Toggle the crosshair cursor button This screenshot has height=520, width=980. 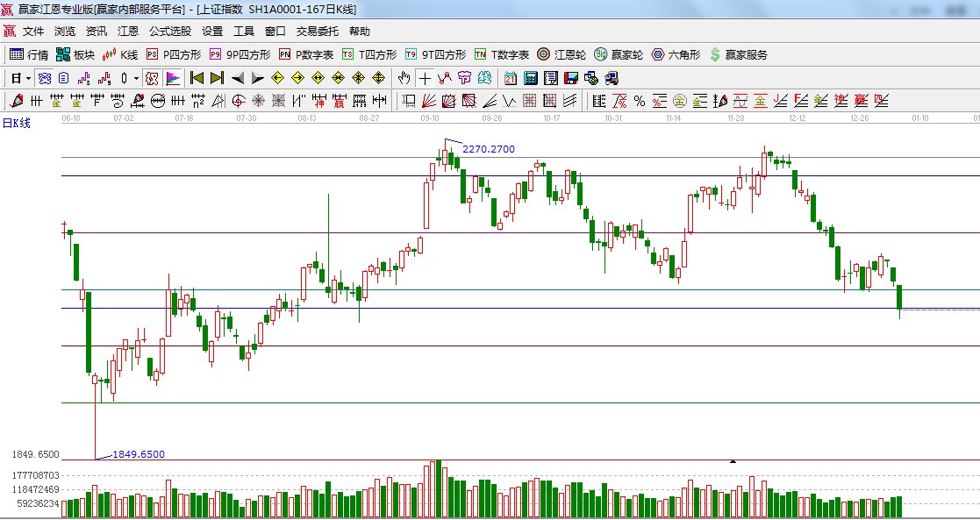[x=425, y=78]
